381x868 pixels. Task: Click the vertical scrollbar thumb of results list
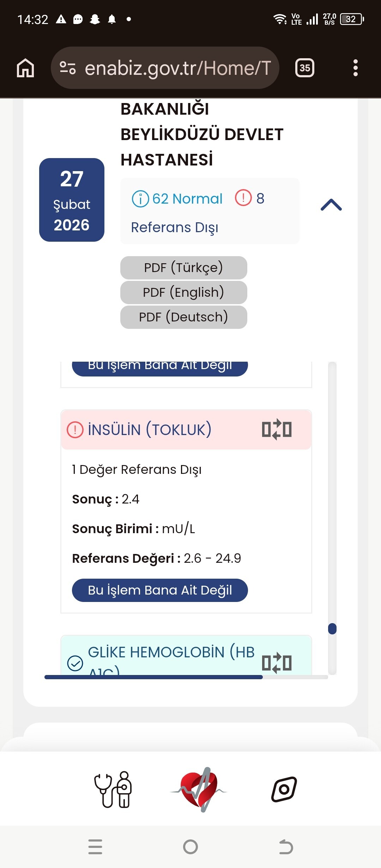(332, 629)
